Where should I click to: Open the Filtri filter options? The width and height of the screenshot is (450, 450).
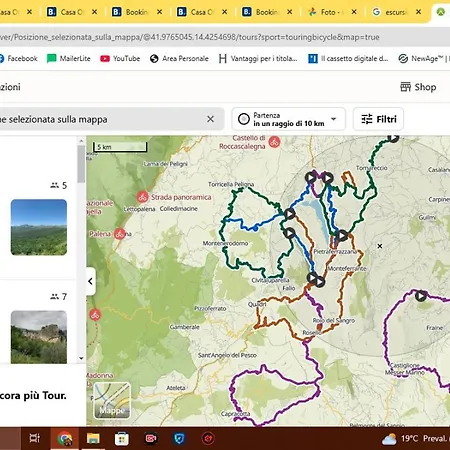coord(378,119)
